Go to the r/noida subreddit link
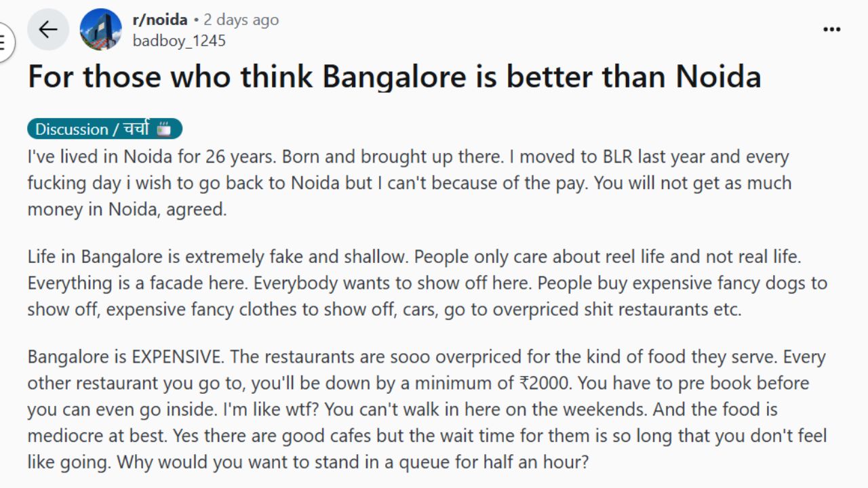The image size is (868, 488). coord(160,20)
